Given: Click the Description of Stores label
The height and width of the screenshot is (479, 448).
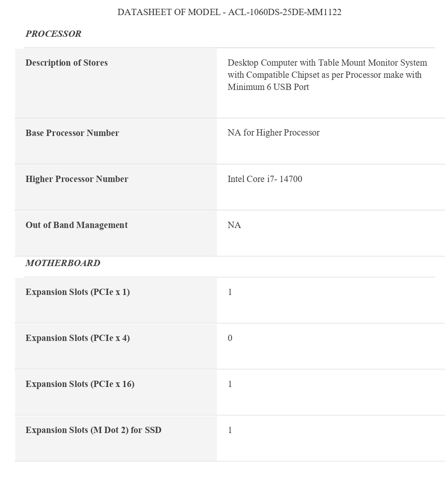Looking at the screenshot, I should pyautogui.click(x=67, y=63).
